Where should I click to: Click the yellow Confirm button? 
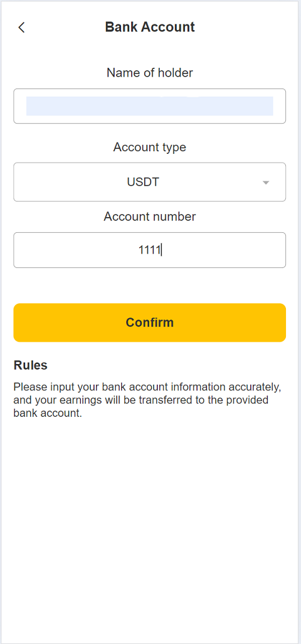pos(150,323)
